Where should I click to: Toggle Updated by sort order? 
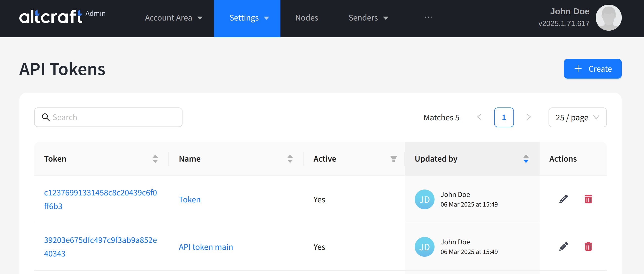[x=526, y=159]
